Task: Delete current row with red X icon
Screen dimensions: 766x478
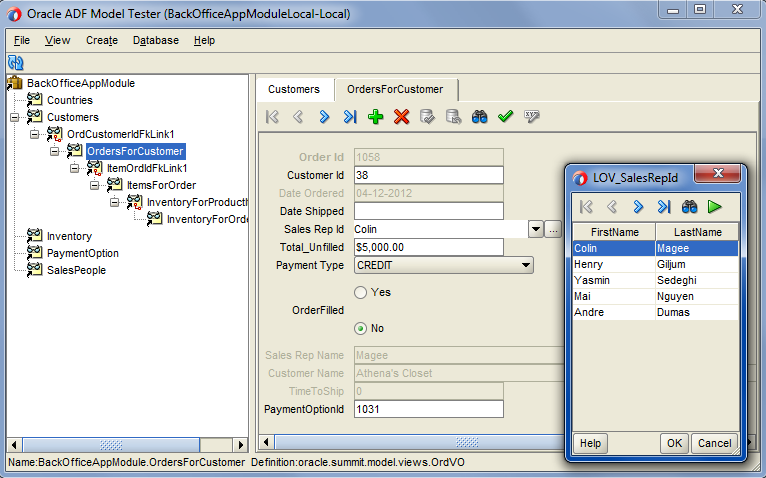Action: pos(402,117)
